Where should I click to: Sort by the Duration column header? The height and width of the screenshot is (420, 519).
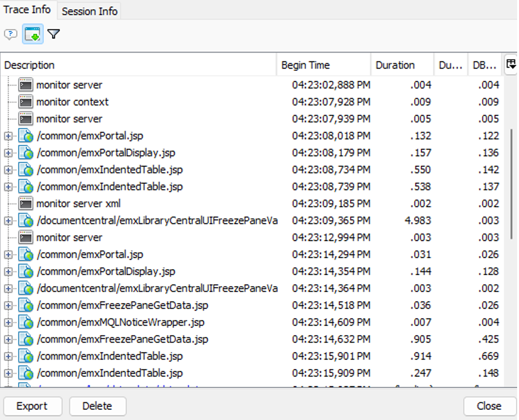pyautogui.click(x=395, y=65)
